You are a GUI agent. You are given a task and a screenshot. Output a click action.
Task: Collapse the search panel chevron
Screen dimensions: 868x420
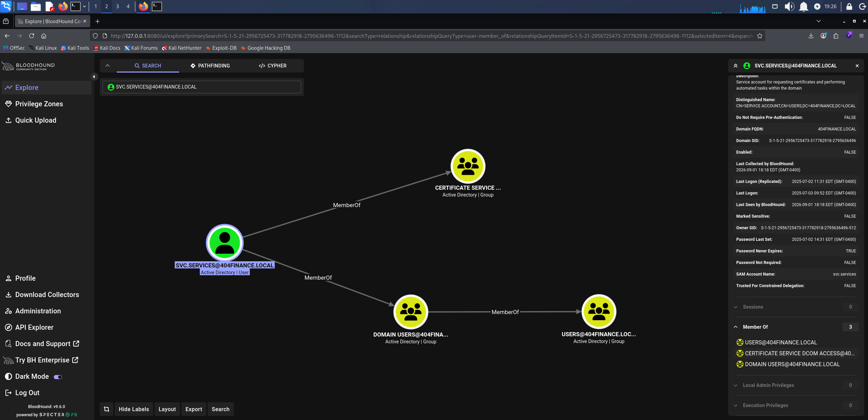coord(108,66)
